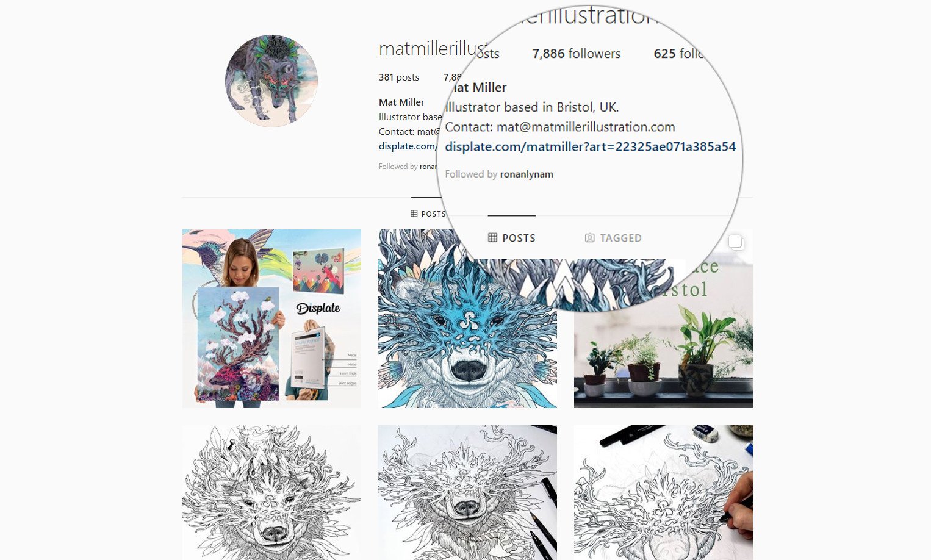The height and width of the screenshot is (560, 931).
Task: Select the small POSTS grid icon under the profile
Action: [x=414, y=214]
